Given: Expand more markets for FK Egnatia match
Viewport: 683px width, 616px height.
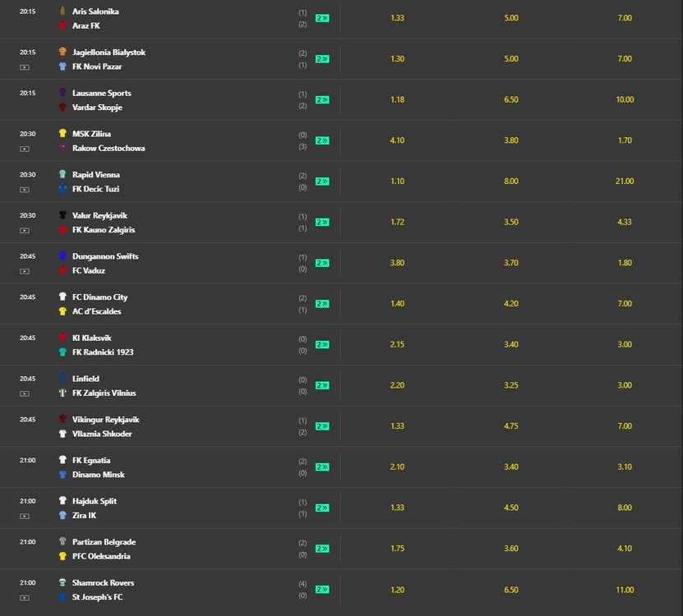Looking at the screenshot, I should click(322, 467).
